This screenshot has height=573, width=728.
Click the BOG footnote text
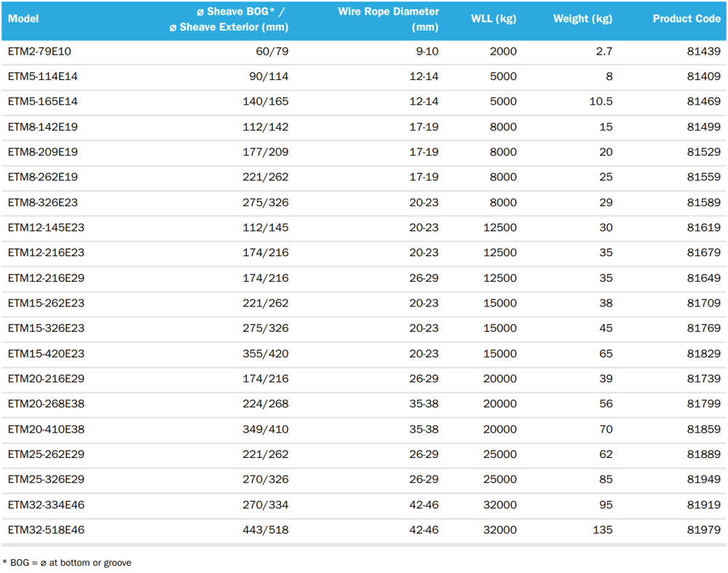pyautogui.click(x=67, y=563)
